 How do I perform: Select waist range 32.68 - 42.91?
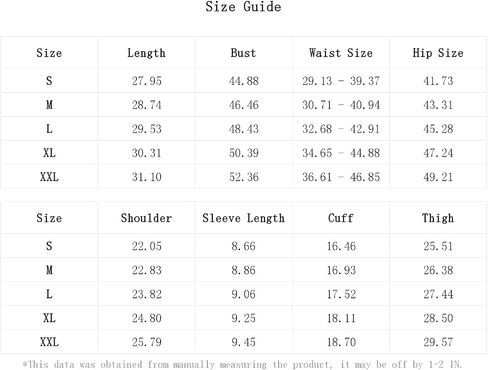341,129
